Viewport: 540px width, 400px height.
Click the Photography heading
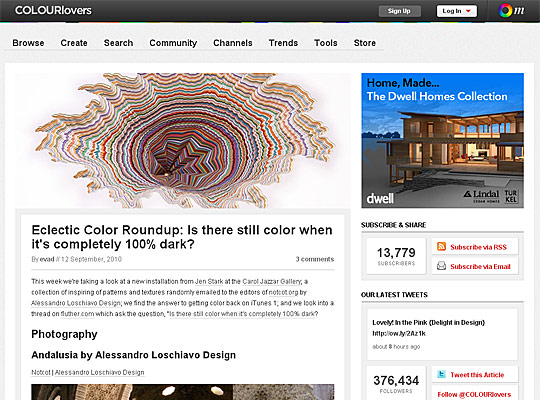pyautogui.click(x=64, y=334)
